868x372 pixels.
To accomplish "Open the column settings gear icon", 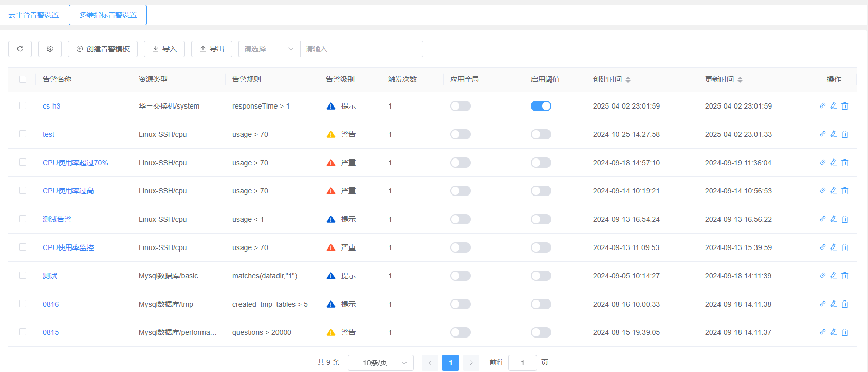I will (x=50, y=49).
